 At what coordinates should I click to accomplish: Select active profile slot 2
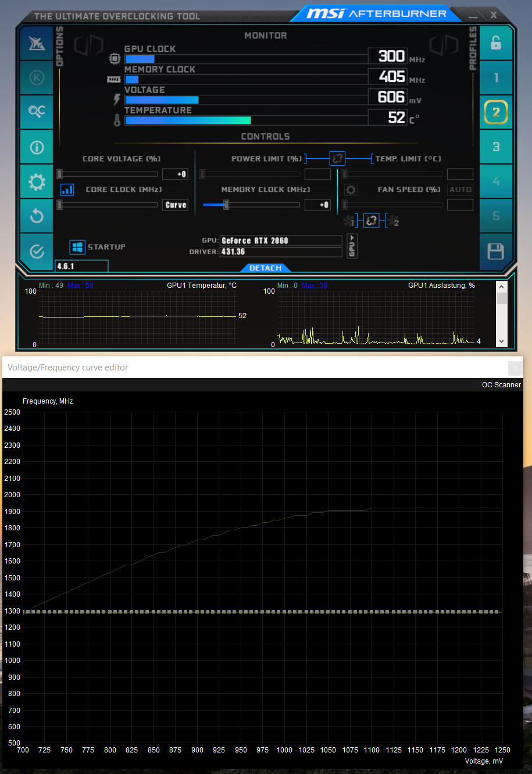(x=496, y=112)
